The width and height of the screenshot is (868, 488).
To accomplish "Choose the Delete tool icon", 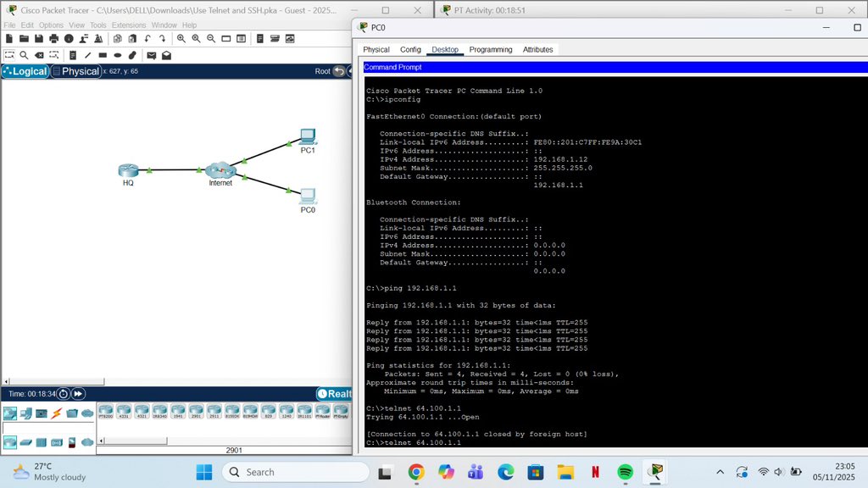I will pyautogui.click(x=39, y=55).
